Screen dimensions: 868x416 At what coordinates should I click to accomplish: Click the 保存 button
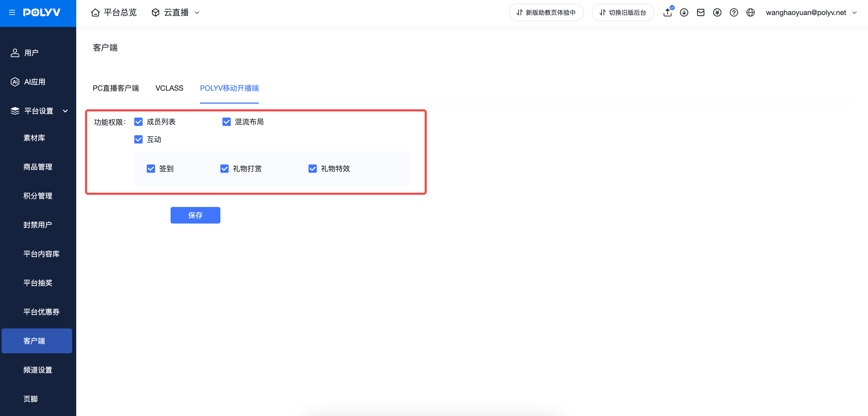tap(195, 215)
